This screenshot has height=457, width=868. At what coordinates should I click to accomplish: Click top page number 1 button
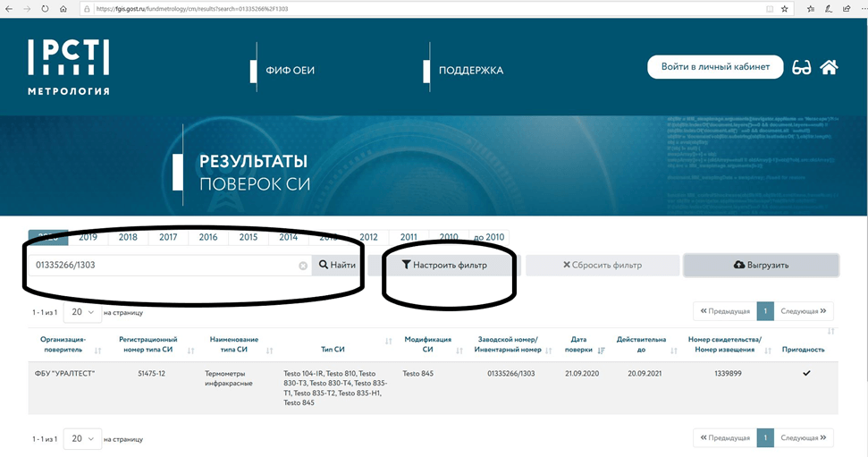(x=765, y=311)
